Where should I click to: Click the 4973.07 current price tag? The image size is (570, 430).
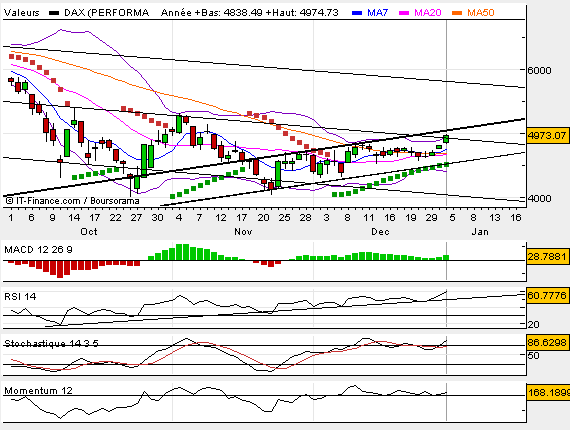click(x=547, y=136)
